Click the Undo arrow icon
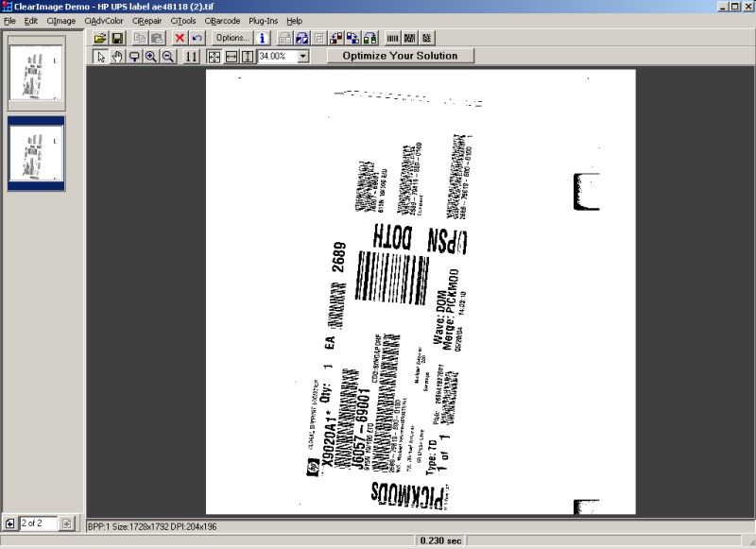Viewport: 756px width, 549px height. [x=197, y=38]
